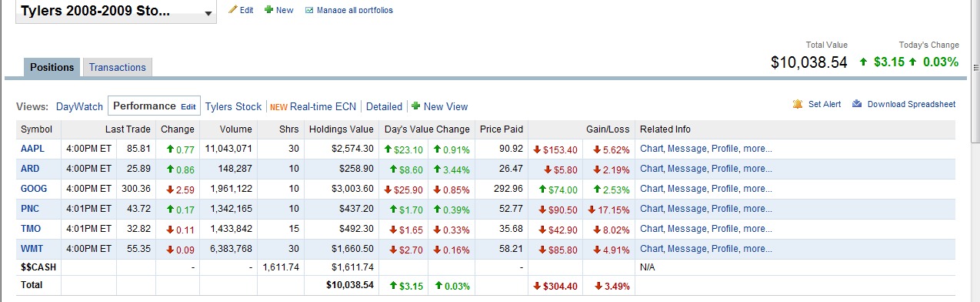Image resolution: width=980 pixels, height=302 pixels.
Task: Click the orange NEW badge by Real-time ECN
Action: 278,107
